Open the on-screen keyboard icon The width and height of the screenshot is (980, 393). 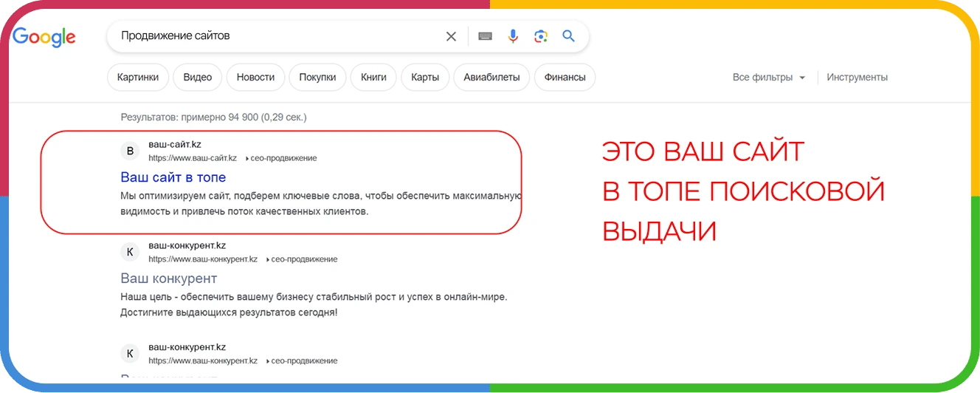pos(485,36)
